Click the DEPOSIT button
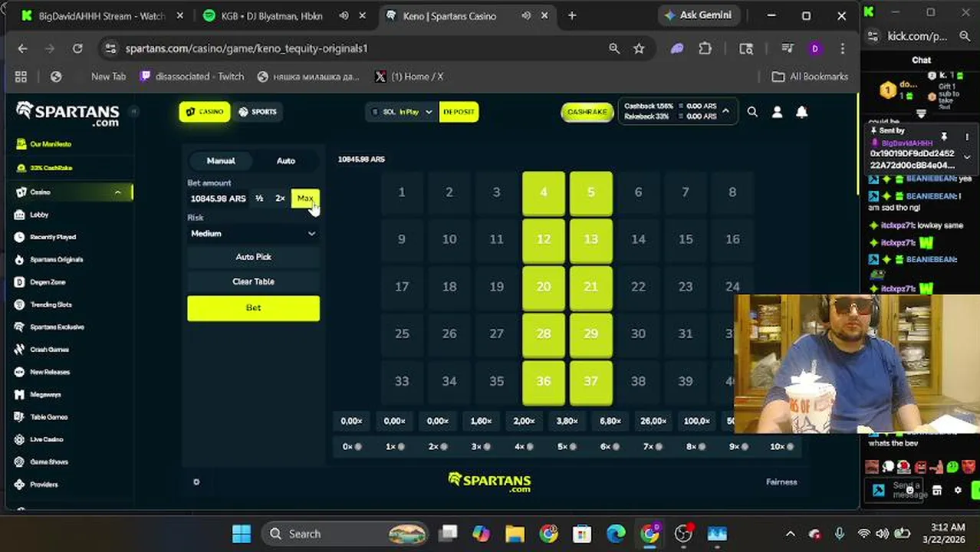The height and width of the screenshot is (552, 980). pos(459,112)
